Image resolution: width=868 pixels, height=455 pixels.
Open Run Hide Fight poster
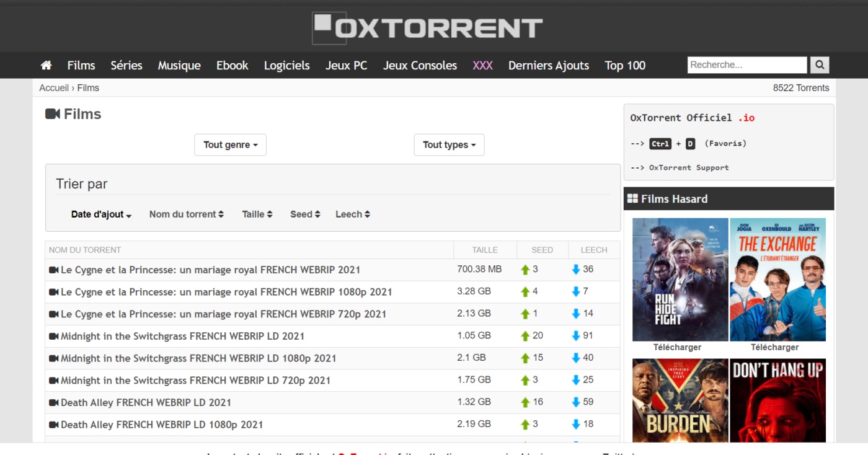[680, 280]
